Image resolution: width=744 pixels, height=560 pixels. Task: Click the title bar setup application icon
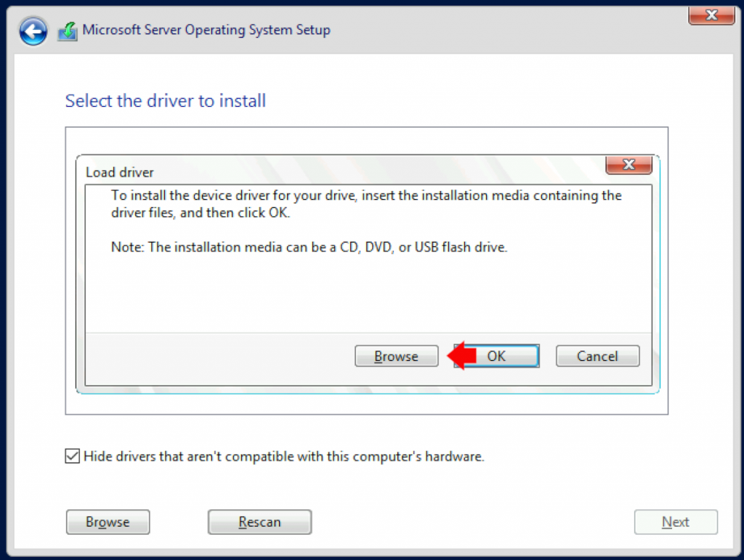(x=66, y=31)
